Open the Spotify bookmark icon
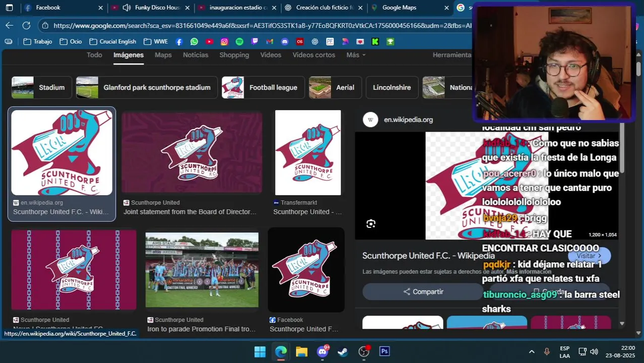The width and height of the screenshot is (644, 363). (x=239, y=41)
